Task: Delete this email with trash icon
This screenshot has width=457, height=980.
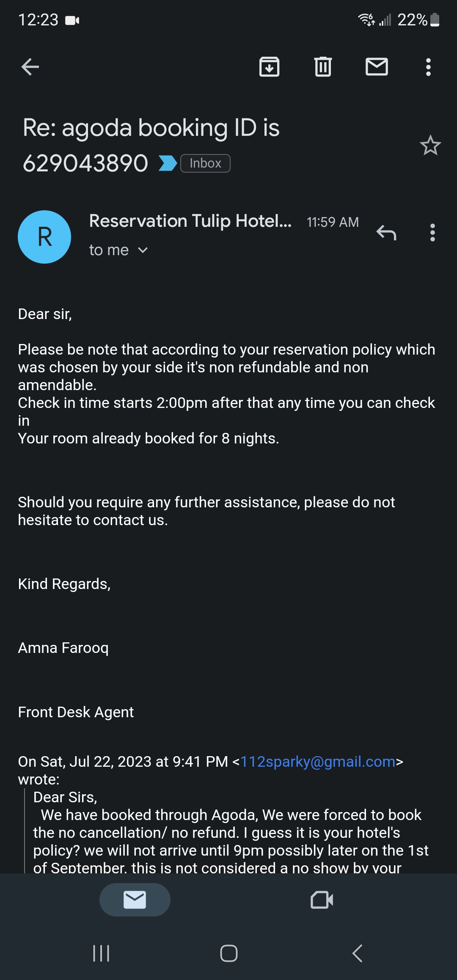Action: (323, 67)
